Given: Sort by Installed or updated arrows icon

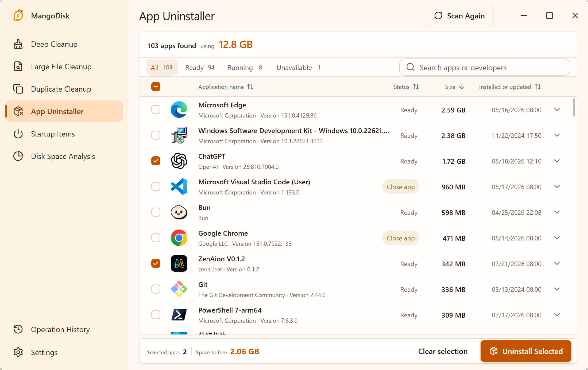Looking at the screenshot, I should (x=538, y=87).
